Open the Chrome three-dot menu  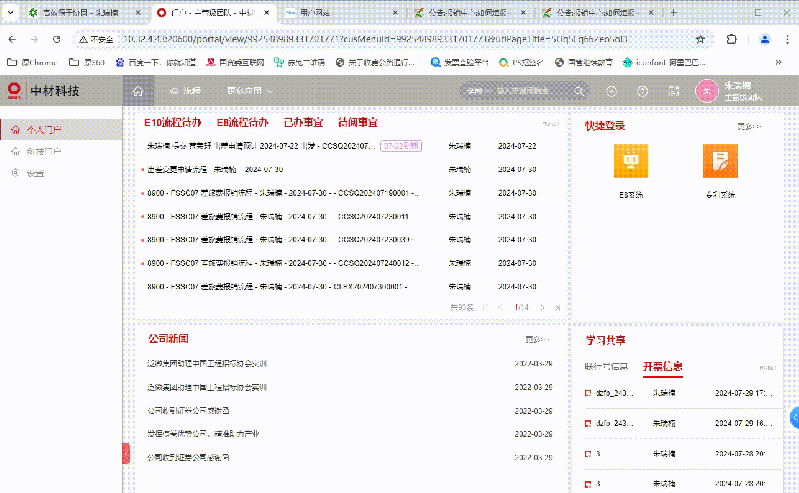click(787, 39)
